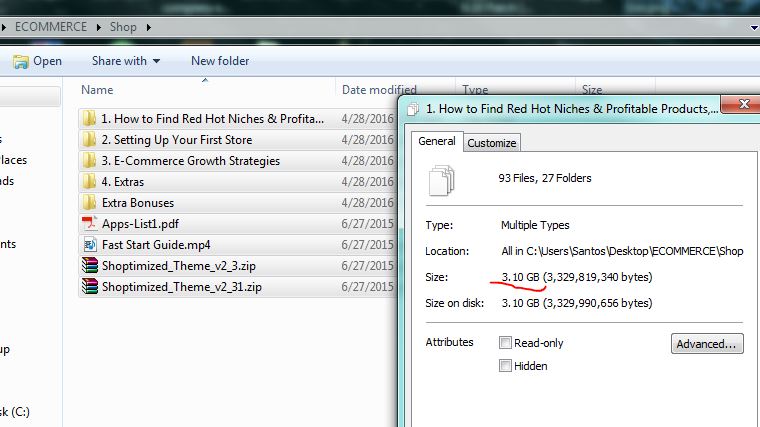This screenshot has width=760, height=427.
Task: Click the Advanced... button
Action: tap(707, 344)
